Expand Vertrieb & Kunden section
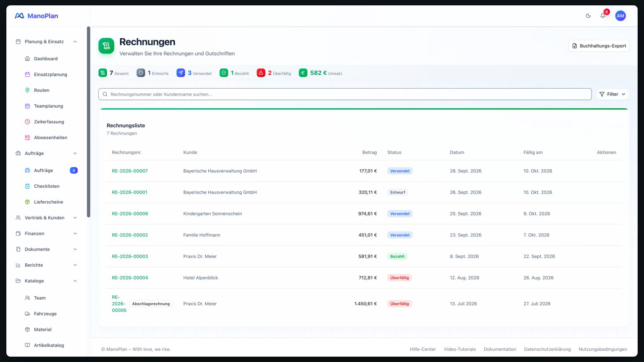Screen dimensions: 644x362 click(47, 218)
